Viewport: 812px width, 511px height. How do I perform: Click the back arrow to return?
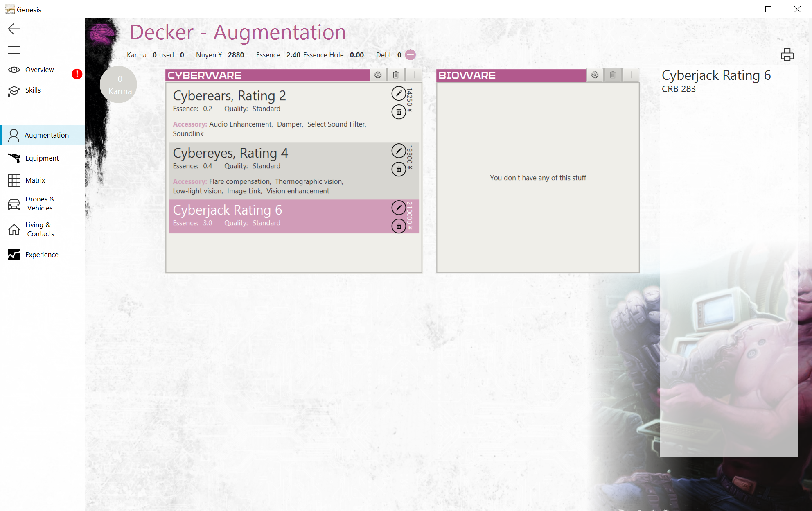[14, 29]
